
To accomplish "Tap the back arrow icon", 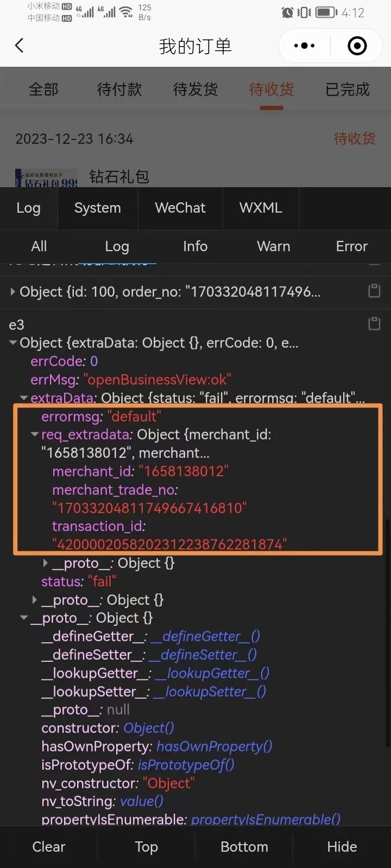I will click(20, 46).
